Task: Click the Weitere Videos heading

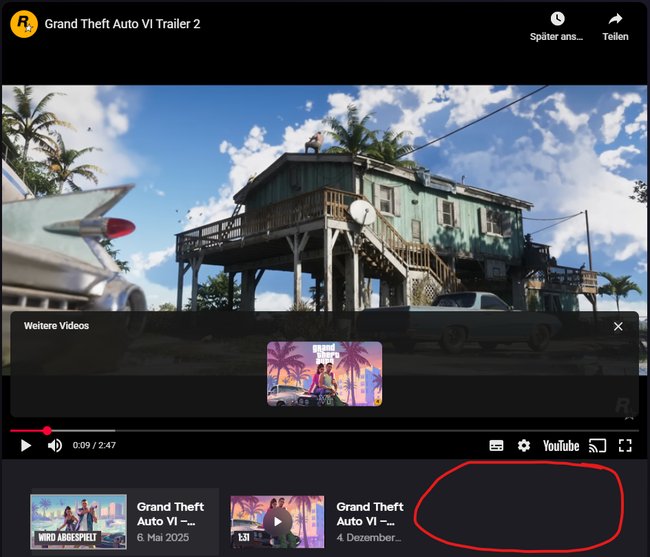Action: 56,326
